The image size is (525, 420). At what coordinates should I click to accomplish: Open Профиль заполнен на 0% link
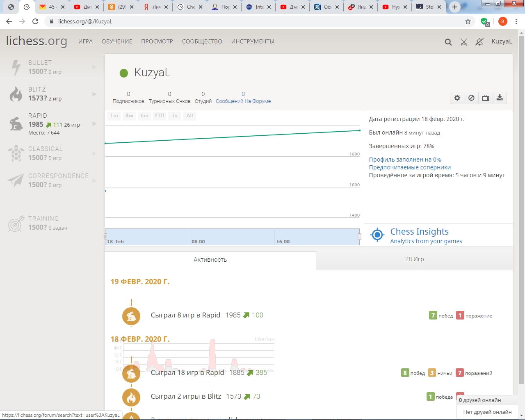point(405,160)
